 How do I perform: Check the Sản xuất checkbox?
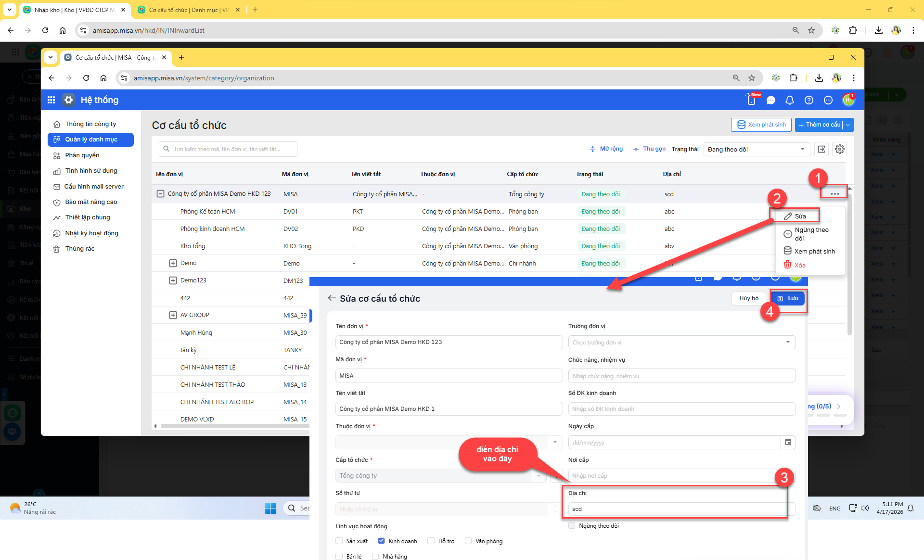pyautogui.click(x=339, y=541)
